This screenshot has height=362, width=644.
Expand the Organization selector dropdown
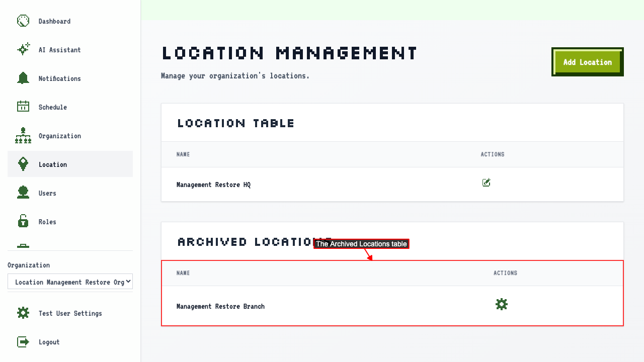click(70, 282)
